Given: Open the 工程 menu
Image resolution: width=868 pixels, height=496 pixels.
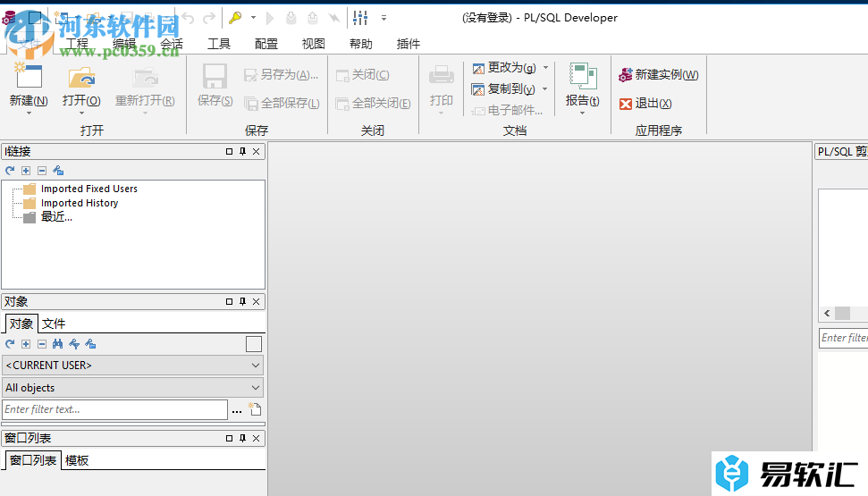Looking at the screenshot, I should coord(77,44).
